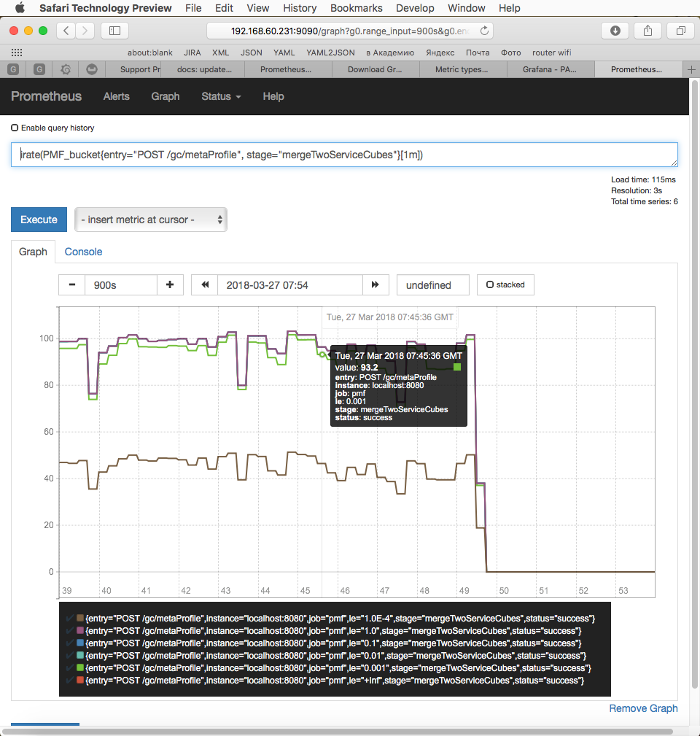Open the Bookmarks menu
Viewport: 700px width, 736px height.
tap(356, 8)
